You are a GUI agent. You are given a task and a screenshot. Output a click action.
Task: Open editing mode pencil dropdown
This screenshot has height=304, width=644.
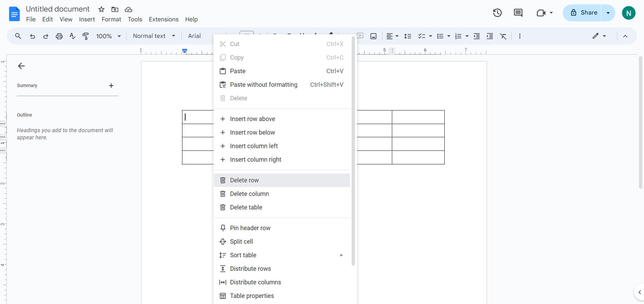coord(599,36)
